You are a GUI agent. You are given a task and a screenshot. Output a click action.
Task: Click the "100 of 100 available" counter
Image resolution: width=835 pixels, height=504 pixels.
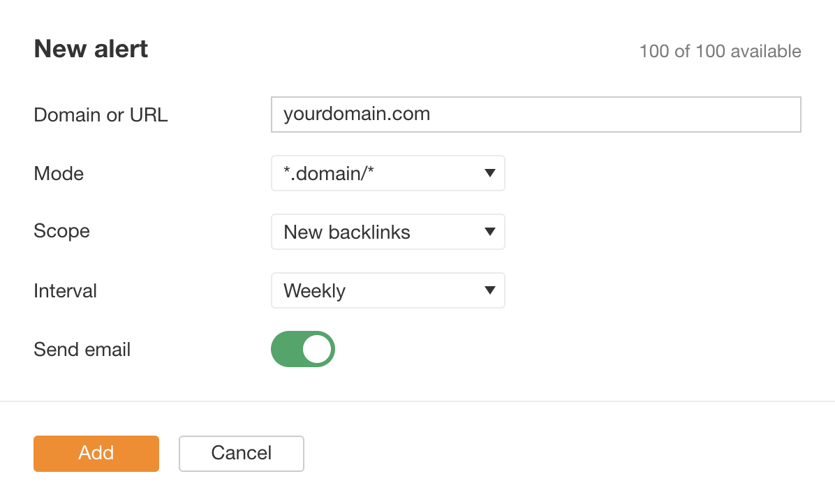[720, 51]
